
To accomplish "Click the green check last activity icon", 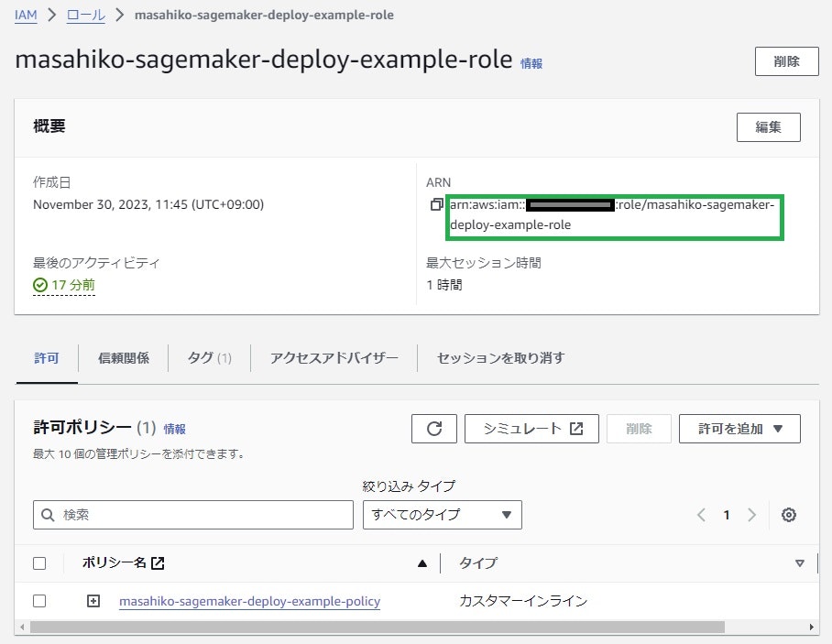I will [40, 286].
